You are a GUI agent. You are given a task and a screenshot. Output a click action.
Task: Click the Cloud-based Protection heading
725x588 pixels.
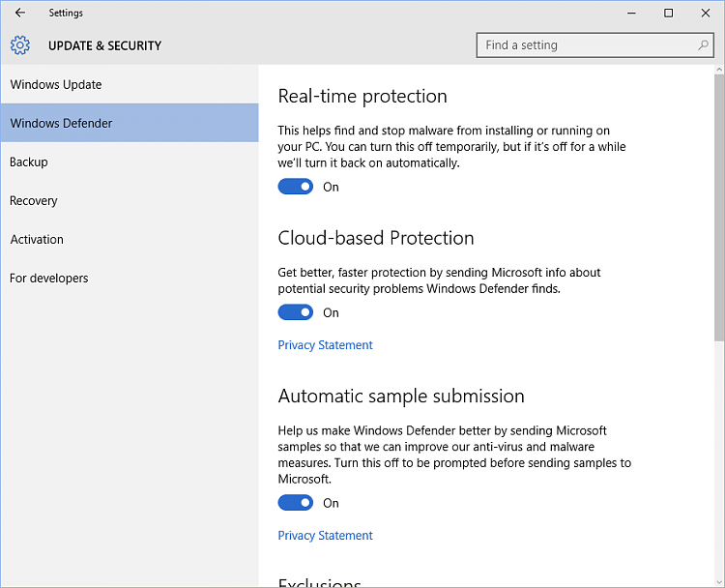(376, 238)
